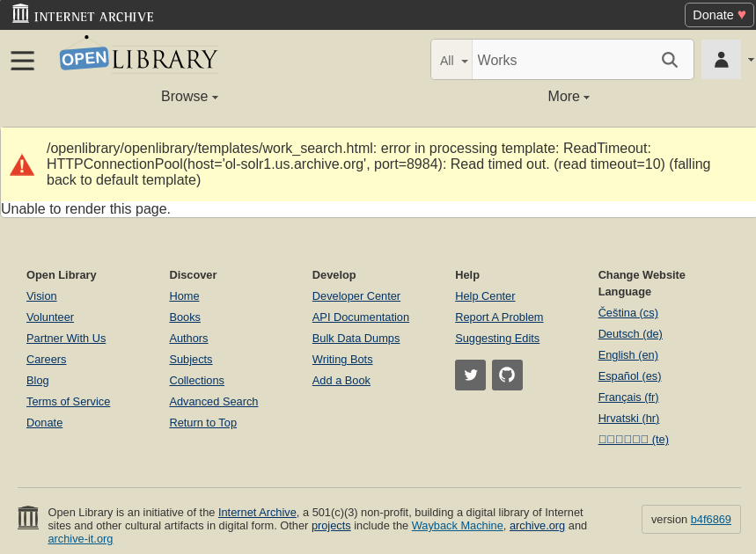The width and height of the screenshot is (756, 554).
Task: Open the Writing Bots link
Action: [x=342, y=360]
